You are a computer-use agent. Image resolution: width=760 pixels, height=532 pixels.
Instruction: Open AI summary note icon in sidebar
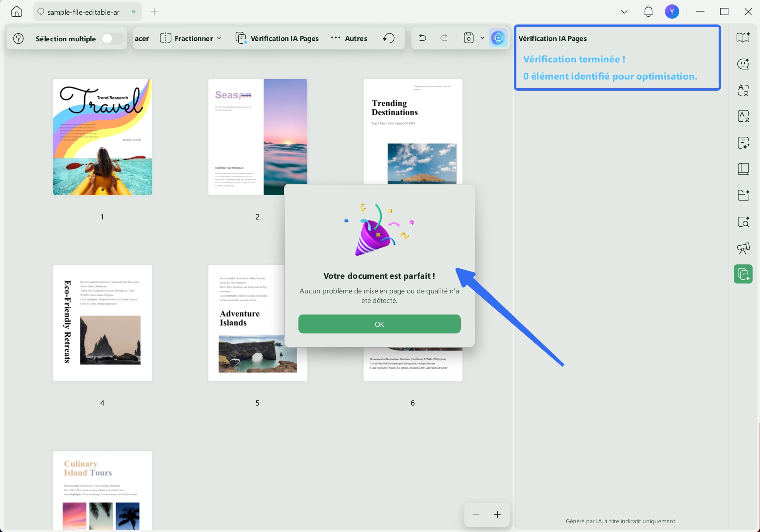[x=743, y=143]
